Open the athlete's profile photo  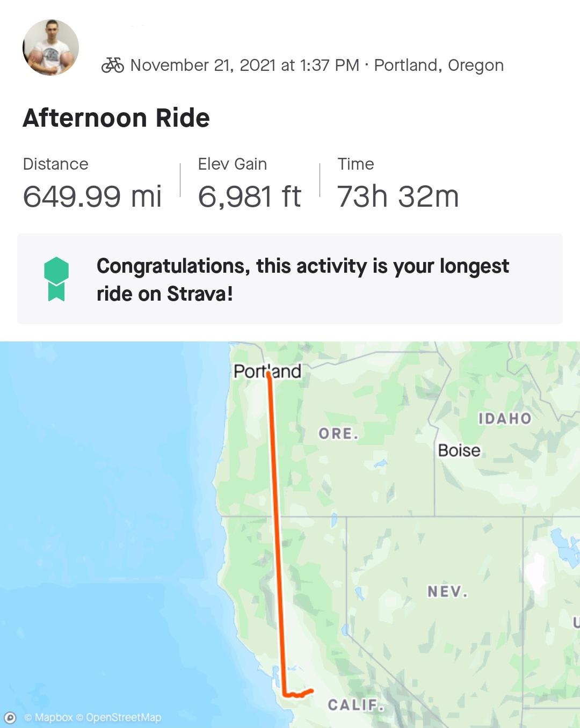tap(50, 48)
